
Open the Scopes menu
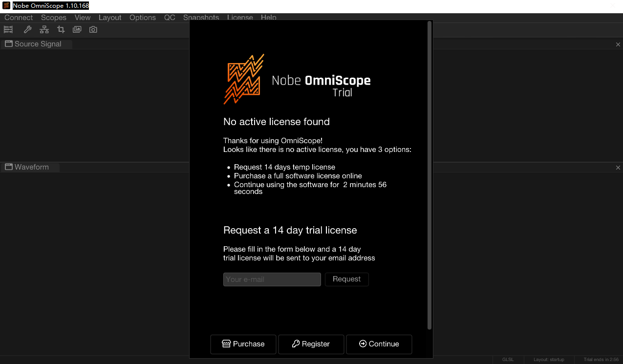pos(54,18)
